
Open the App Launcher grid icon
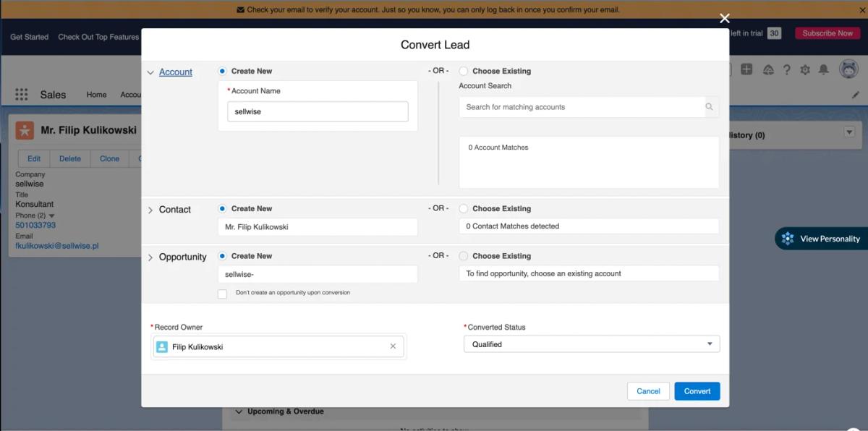21,95
